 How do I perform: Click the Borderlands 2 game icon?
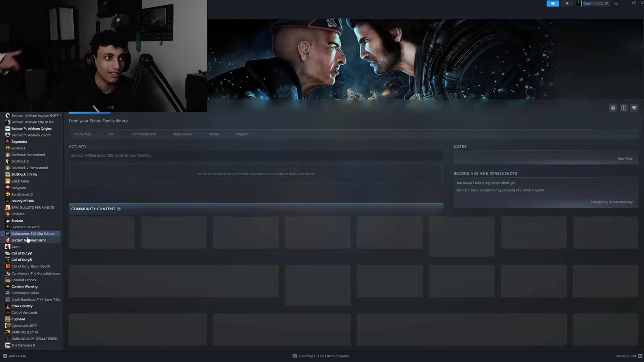8,194
